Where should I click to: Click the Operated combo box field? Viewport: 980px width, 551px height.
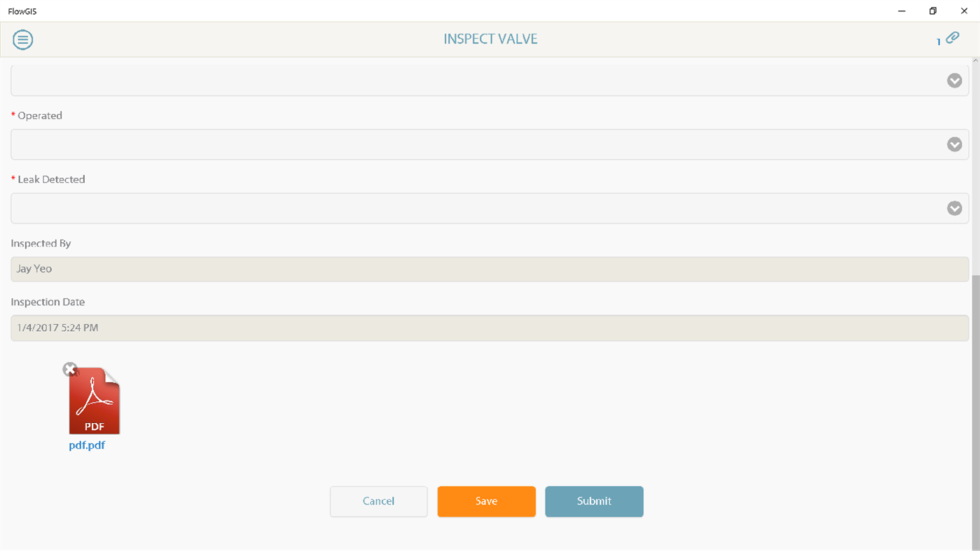point(490,144)
